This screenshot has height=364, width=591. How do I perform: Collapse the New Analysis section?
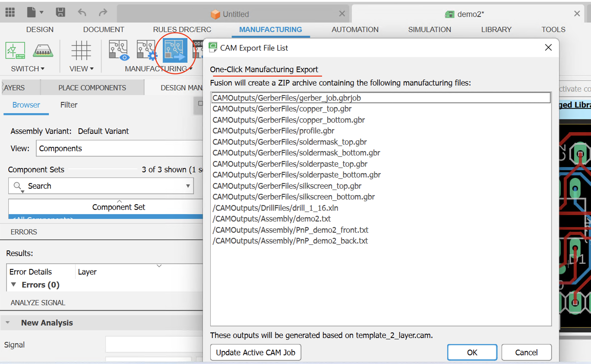(8, 322)
